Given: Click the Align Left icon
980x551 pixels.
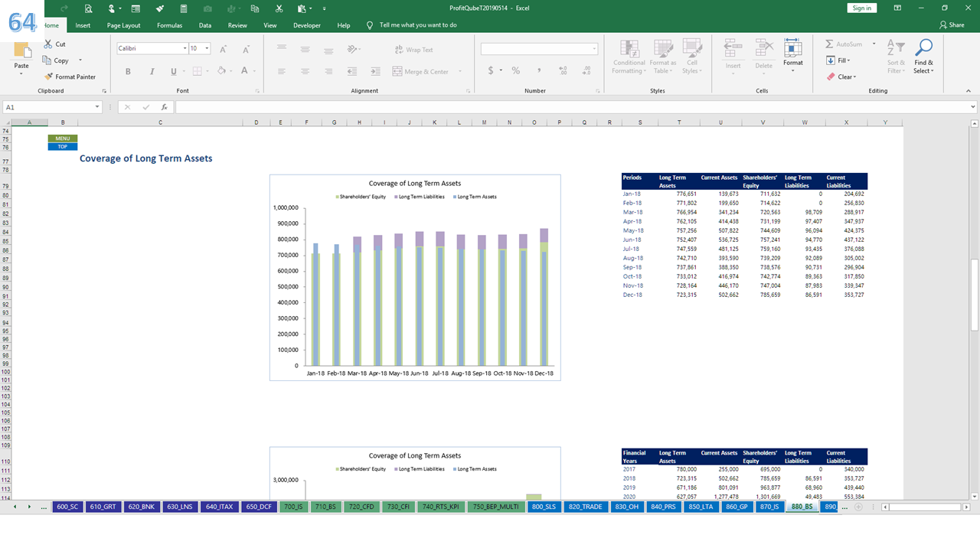Looking at the screenshot, I should (281, 71).
